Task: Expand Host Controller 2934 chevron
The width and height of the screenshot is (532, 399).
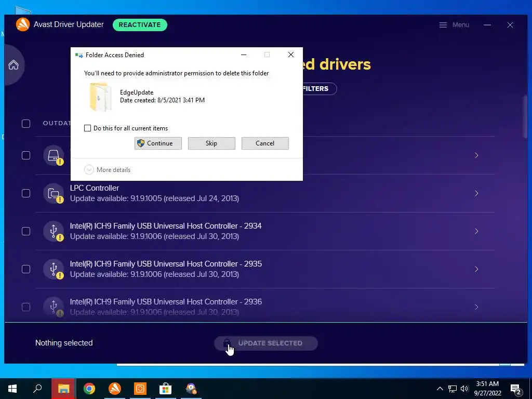Action: pos(476,231)
